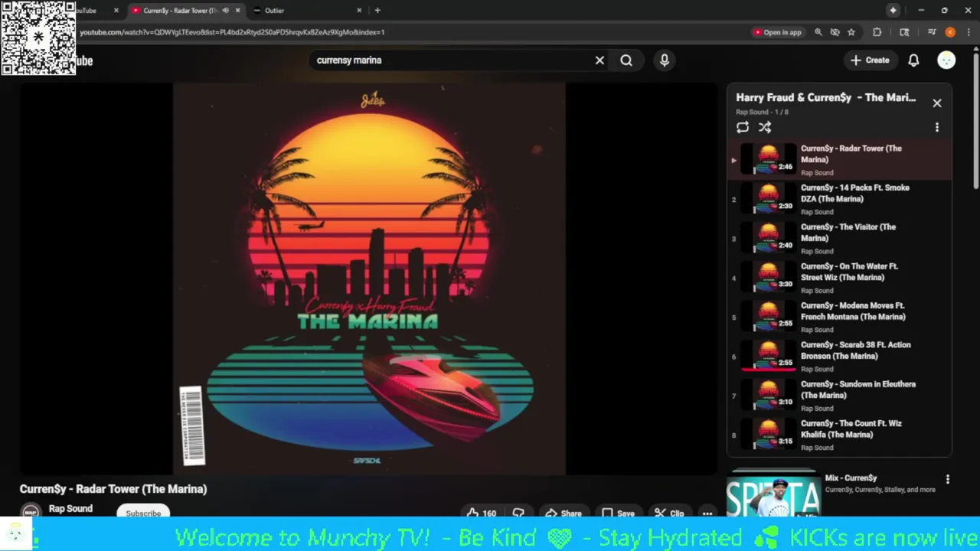Open Rap Sound channel avatar

click(31, 512)
